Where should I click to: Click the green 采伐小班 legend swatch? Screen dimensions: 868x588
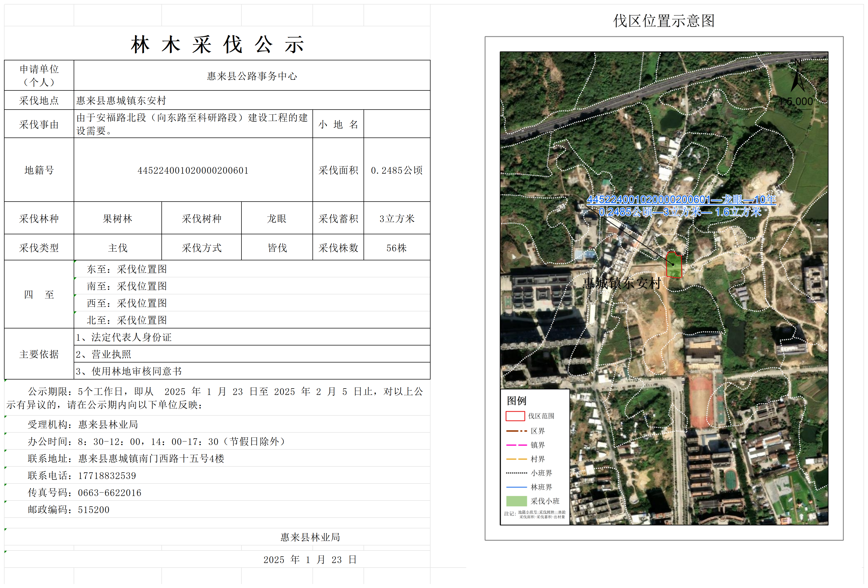pos(516,501)
